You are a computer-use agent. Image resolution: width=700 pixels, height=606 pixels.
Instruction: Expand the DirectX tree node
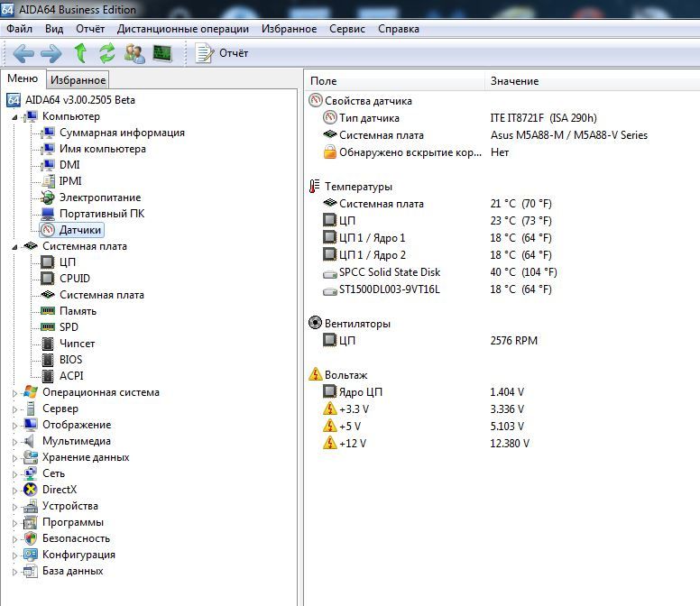tap(14, 491)
